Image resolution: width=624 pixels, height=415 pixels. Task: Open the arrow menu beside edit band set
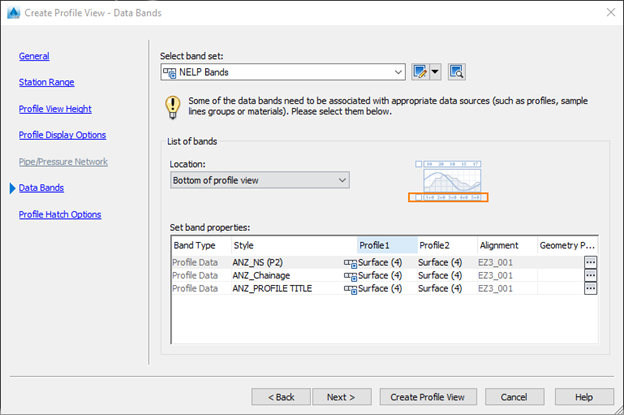point(435,72)
